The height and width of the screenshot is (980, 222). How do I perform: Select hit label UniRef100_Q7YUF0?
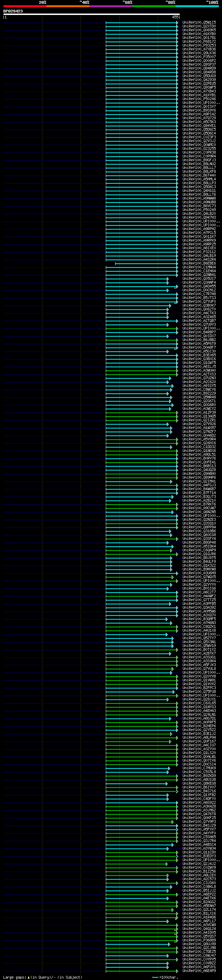(199, 302)
